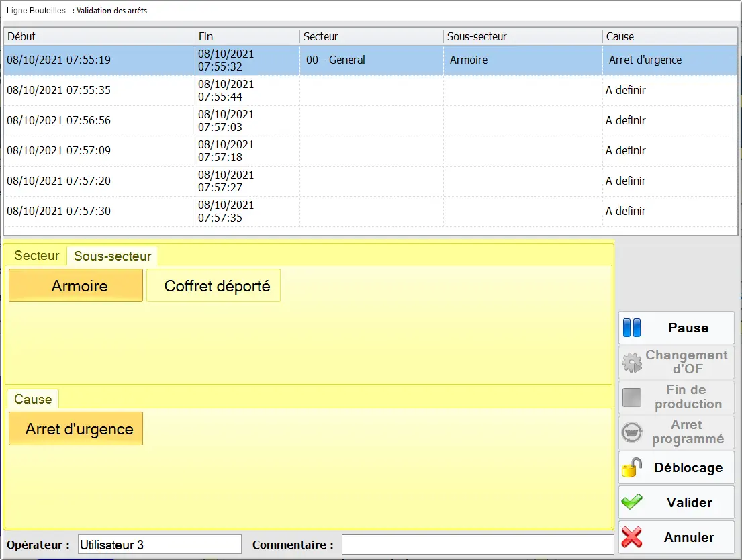Click the Cause column header
The image size is (742, 560).
(x=669, y=36)
